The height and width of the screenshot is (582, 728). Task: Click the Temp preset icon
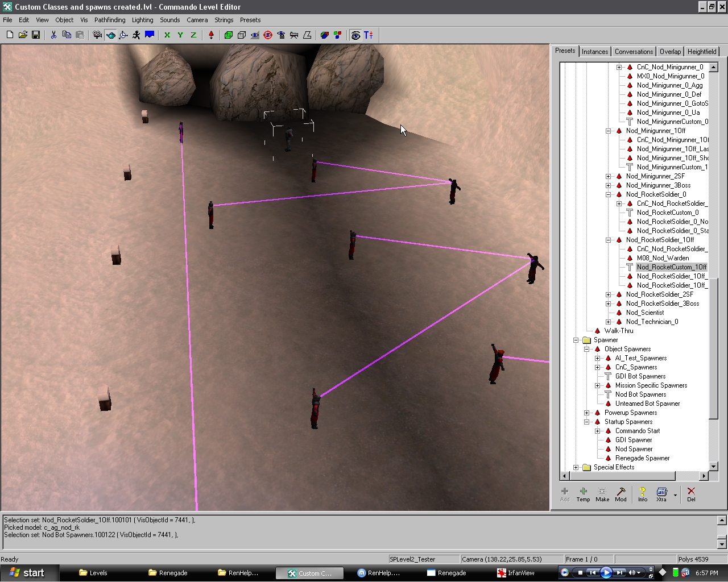pyautogui.click(x=583, y=493)
